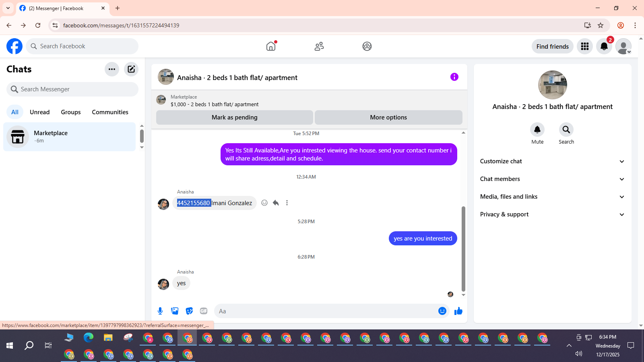
Task: Attach a photo or file
Action: point(175,311)
